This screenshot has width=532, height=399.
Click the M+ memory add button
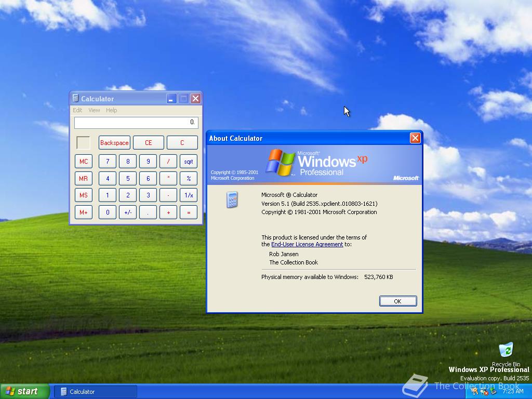coord(84,212)
